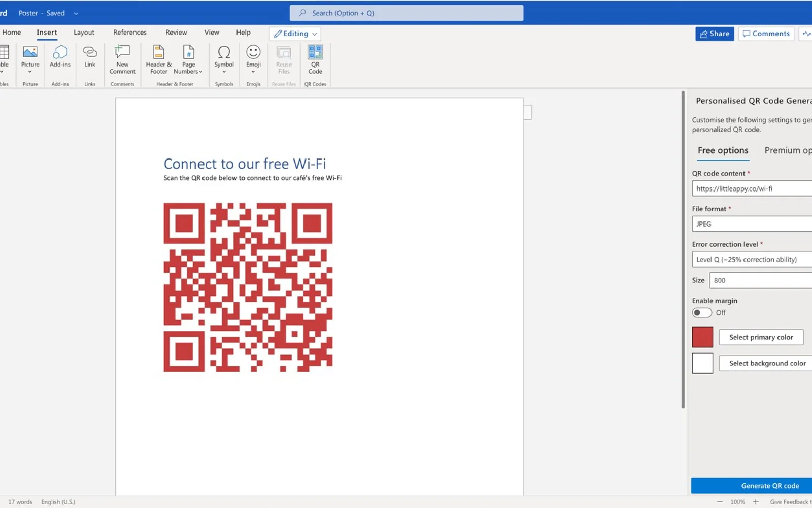This screenshot has width=812, height=508.
Task: Open the Emoji picker
Action: coord(253,59)
